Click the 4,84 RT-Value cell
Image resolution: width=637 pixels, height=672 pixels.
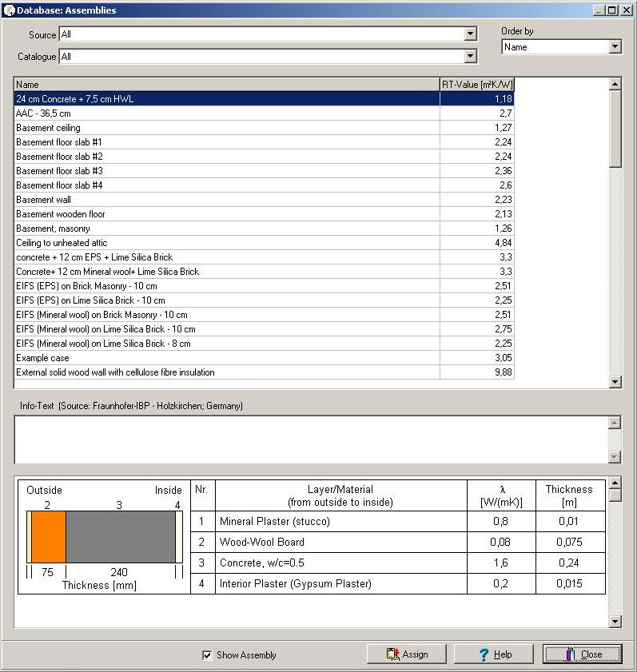477,243
